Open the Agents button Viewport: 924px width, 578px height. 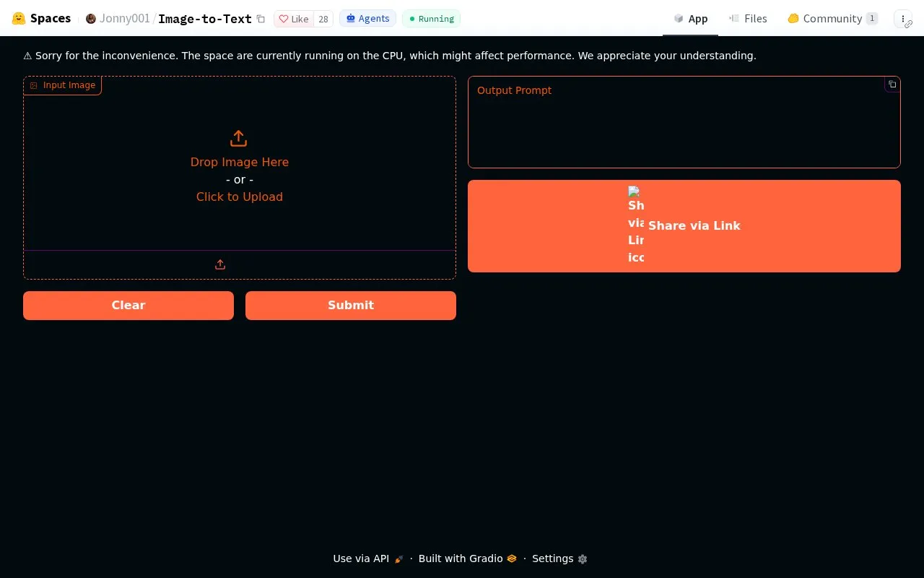click(367, 19)
